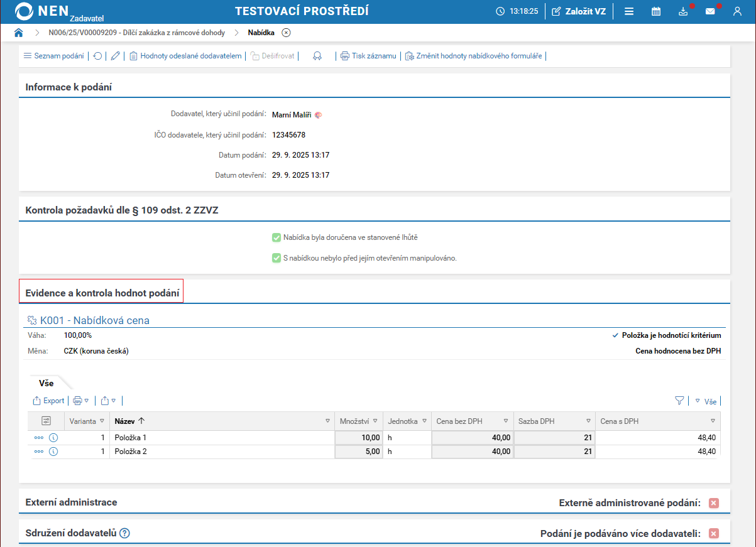Image resolution: width=756 pixels, height=547 pixels.
Task: Select the 'Vše' tab above table
Action: pos(47,382)
